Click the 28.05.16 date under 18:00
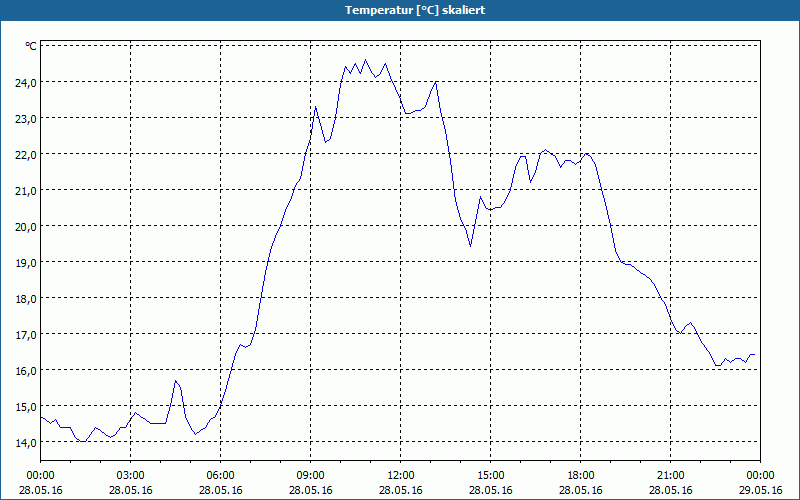800x500 pixels. click(581, 490)
